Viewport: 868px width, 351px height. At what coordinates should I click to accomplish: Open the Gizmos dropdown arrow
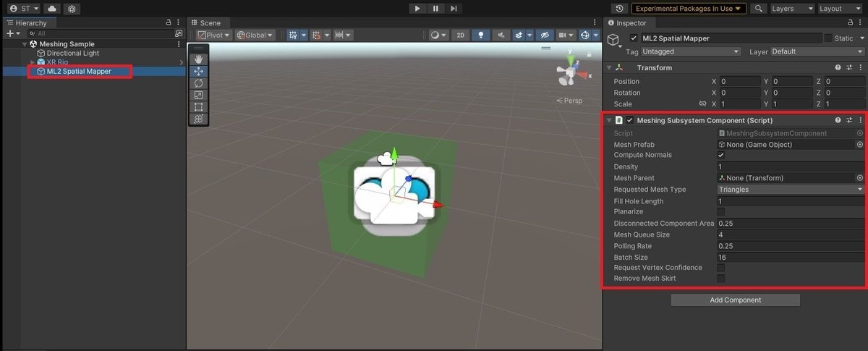595,35
